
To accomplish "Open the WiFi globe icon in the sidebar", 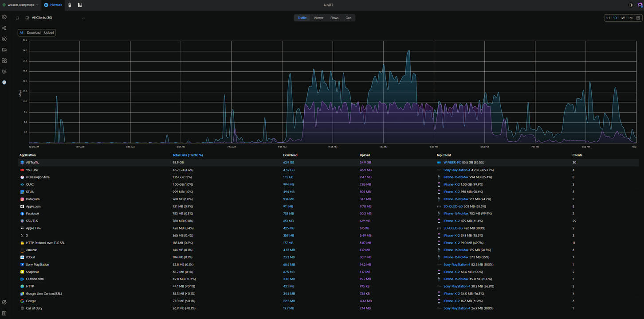I will (x=4, y=82).
